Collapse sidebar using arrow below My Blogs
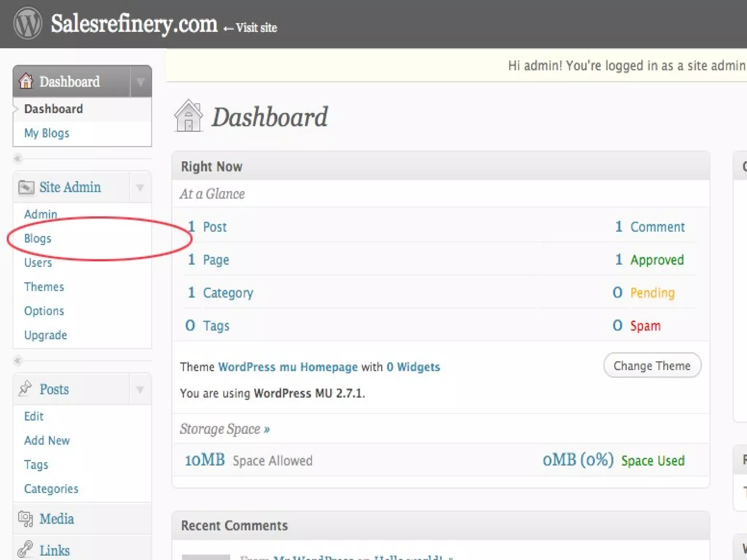Viewport: 747px width, 560px height. click(18, 159)
